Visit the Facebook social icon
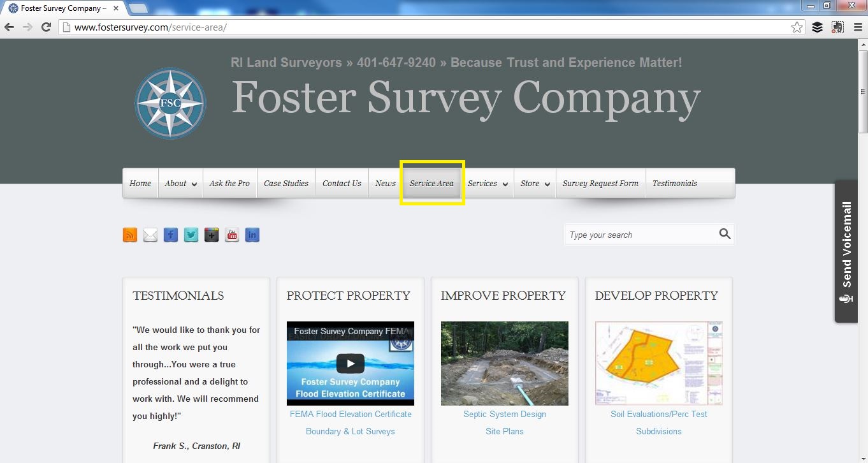This screenshot has width=868, height=463. pyautogui.click(x=171, y=235)
